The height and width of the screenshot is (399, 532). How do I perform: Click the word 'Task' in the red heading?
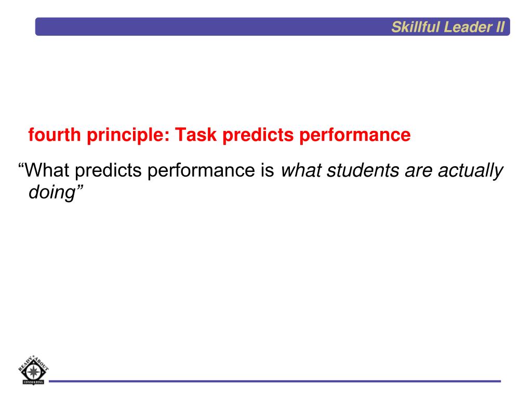click(x=196, y=135)
